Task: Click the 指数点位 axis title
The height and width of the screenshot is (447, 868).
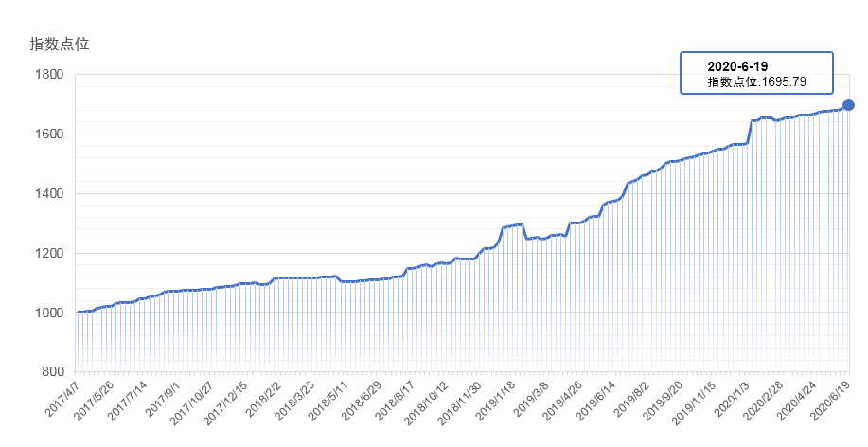Action: click(x=60, y=44)
